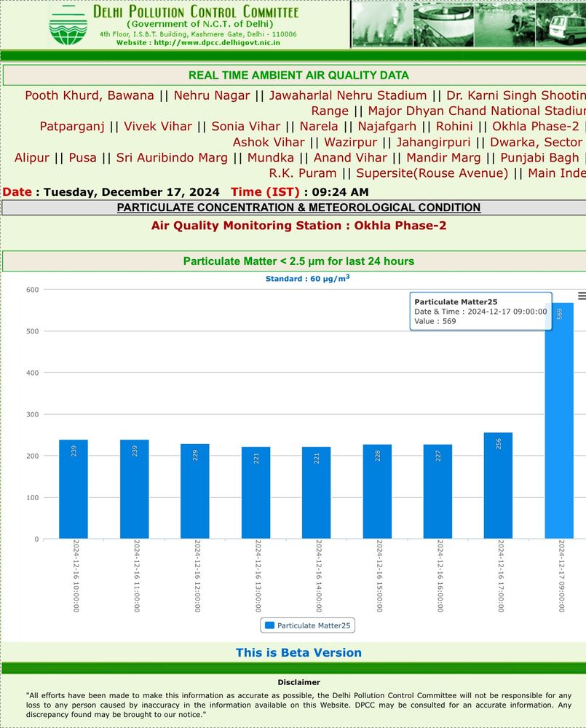The height and width of the screenshot is (728, 586).
Task: Go to the Ashok Vihar station link
Action: point(269,142)
